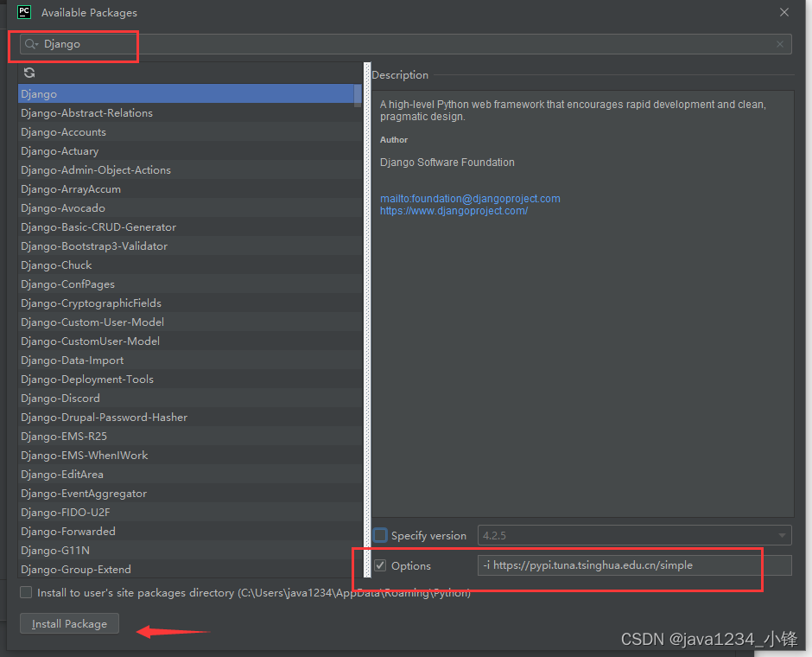Click the search magnifier icon

pyautogui.click(x=31, y=44)
